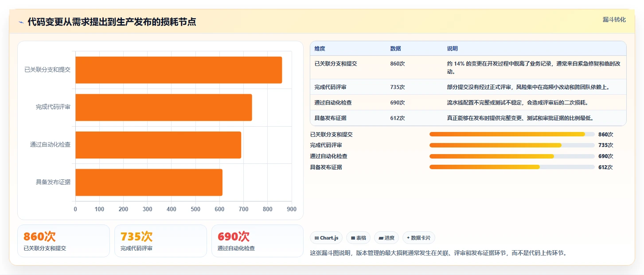The width and height of the screenshot is (644, 275).
Task: Click the 通过自动化检查 progress bar
Action: point(512,156)
